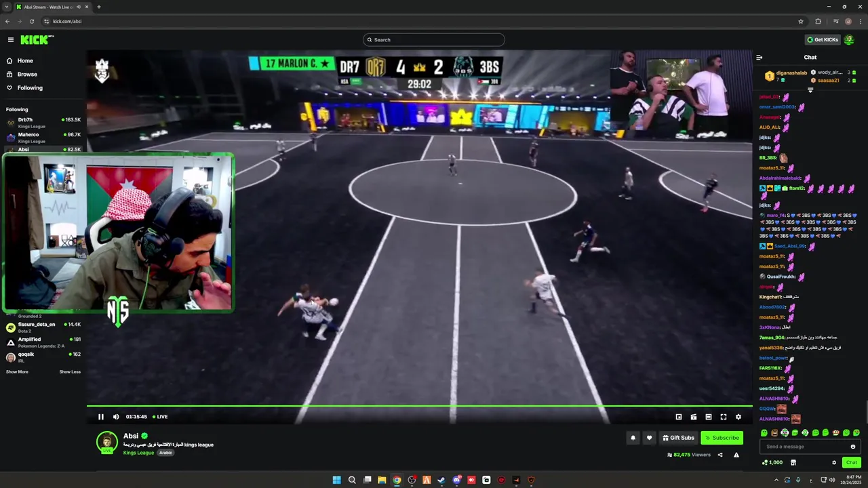This screenshot has height=488, width=868.
Task: Open Chrome profile avatar
Action: (848, 21)
